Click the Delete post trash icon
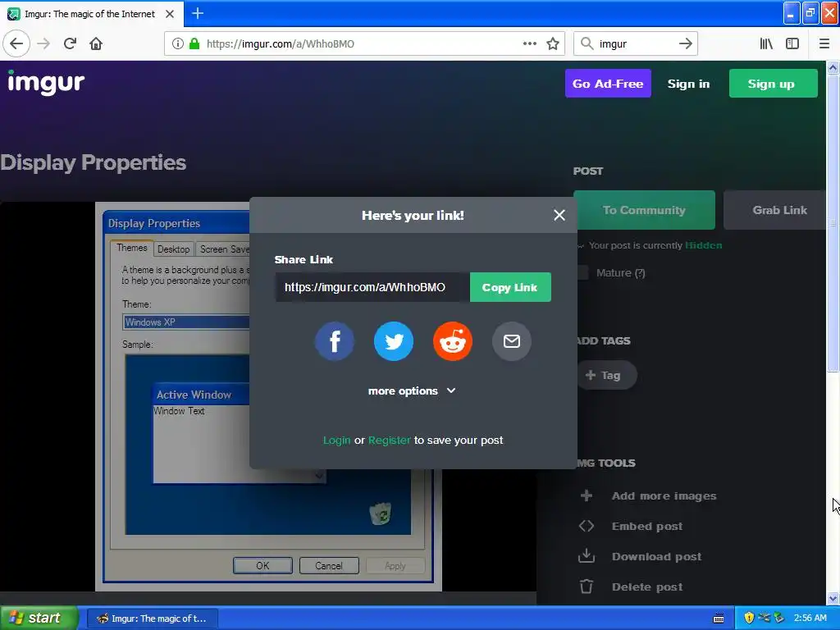Screen dimensions: 840x630 point(587,587)
